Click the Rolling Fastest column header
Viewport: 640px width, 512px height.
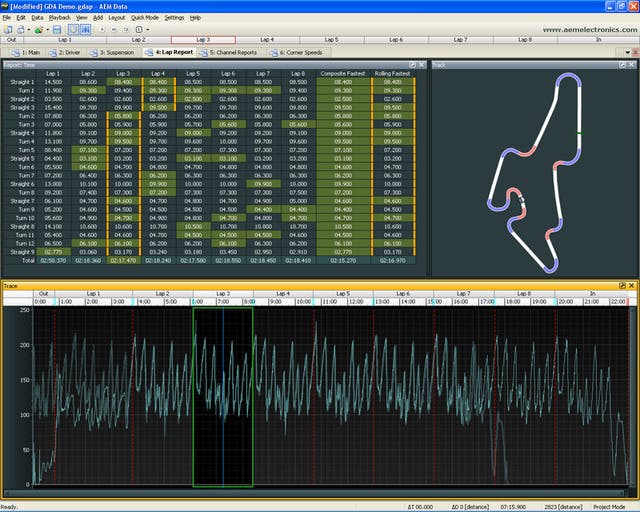pyautogui.click(x=390, y=74)
